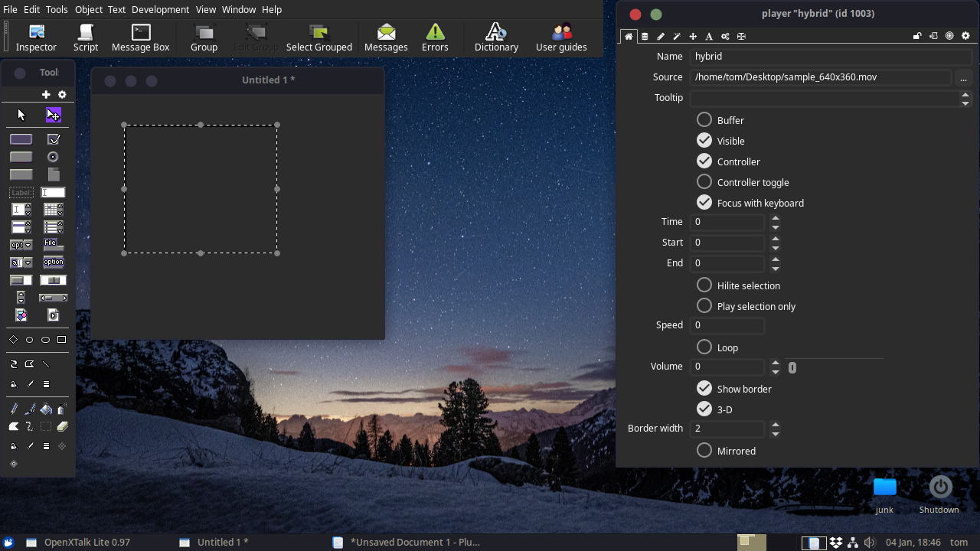Pick the text entry field control in palette
The height and width of the screenshot is (551, 980).
point(53,193)
